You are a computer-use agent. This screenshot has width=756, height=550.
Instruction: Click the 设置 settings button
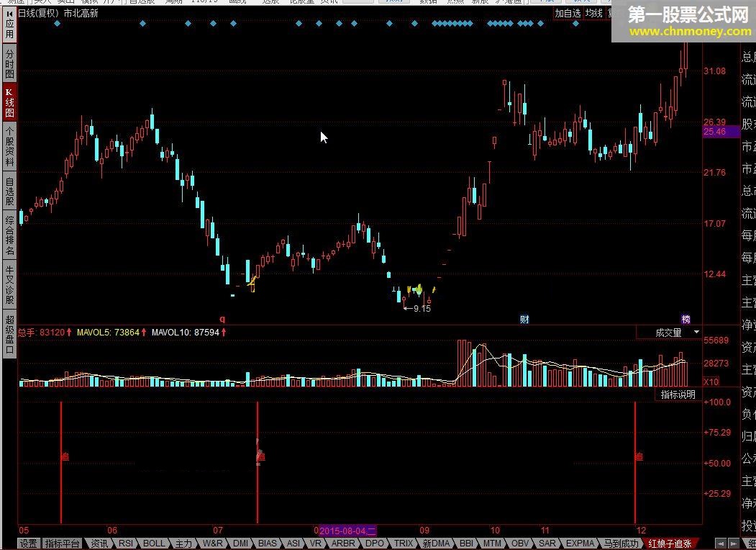tap(29, 544)
